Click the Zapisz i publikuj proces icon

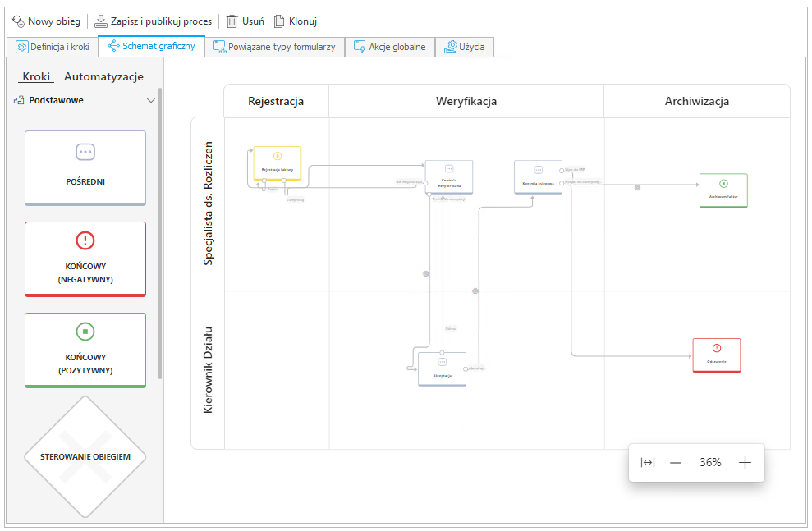tap(101, 21)
